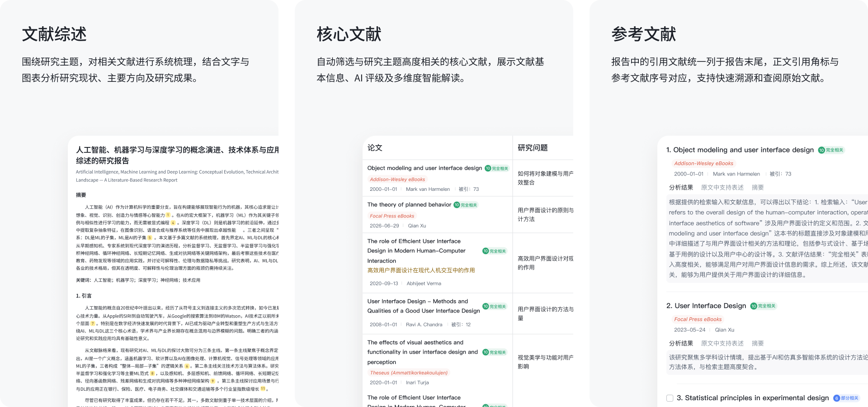Click citation marker 8 after ML范式
This screenshot has width=868, height=407.
click(152, 374)
